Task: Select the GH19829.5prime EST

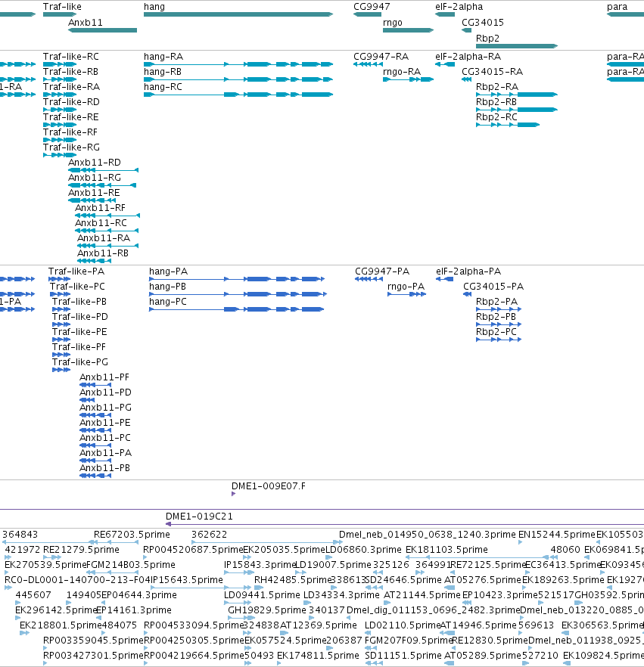Action: point(267,610)
